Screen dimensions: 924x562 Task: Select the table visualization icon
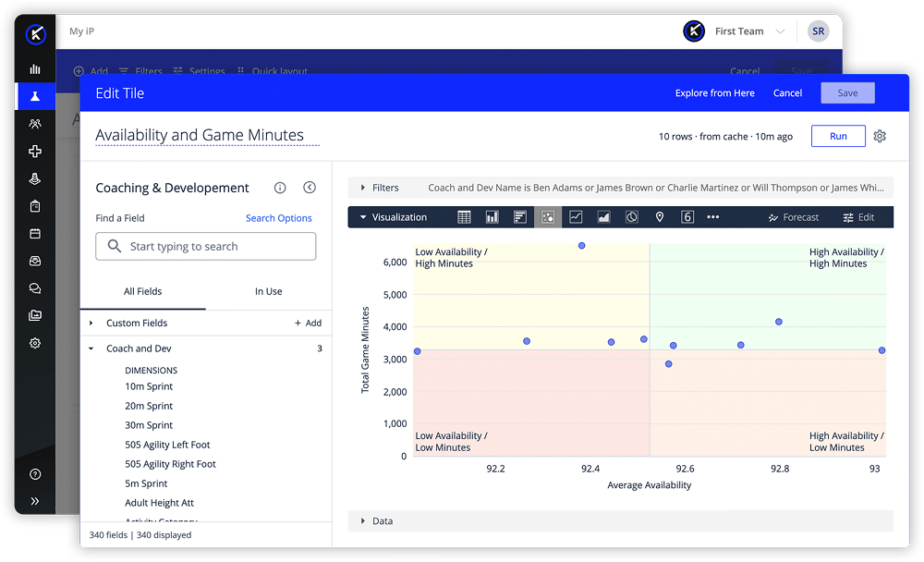pos(464,217)
